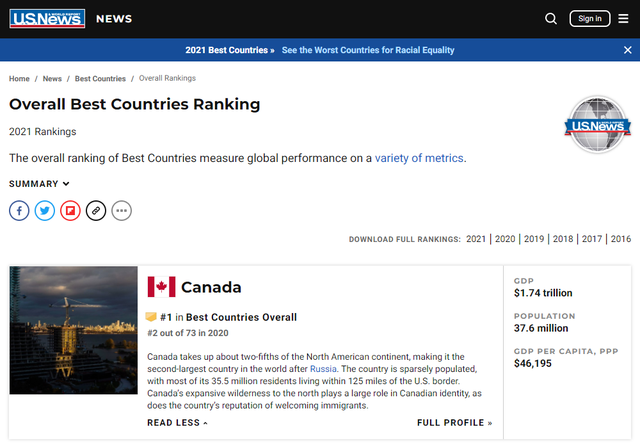Click Overall Rankings breadcrumb text

point(167,78)
